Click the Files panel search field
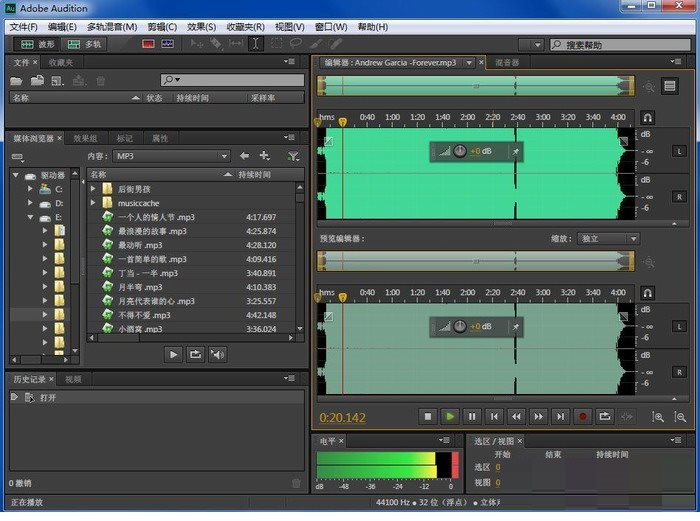700x521 pixels. (x=232, y=80)
